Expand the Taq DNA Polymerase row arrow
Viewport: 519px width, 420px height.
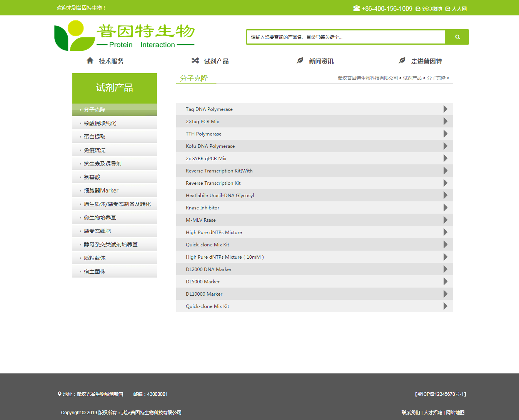click(x=445, y=109)
